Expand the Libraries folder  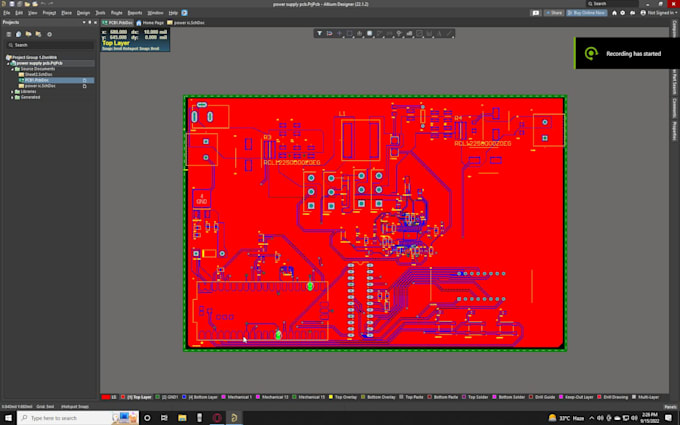12,92
